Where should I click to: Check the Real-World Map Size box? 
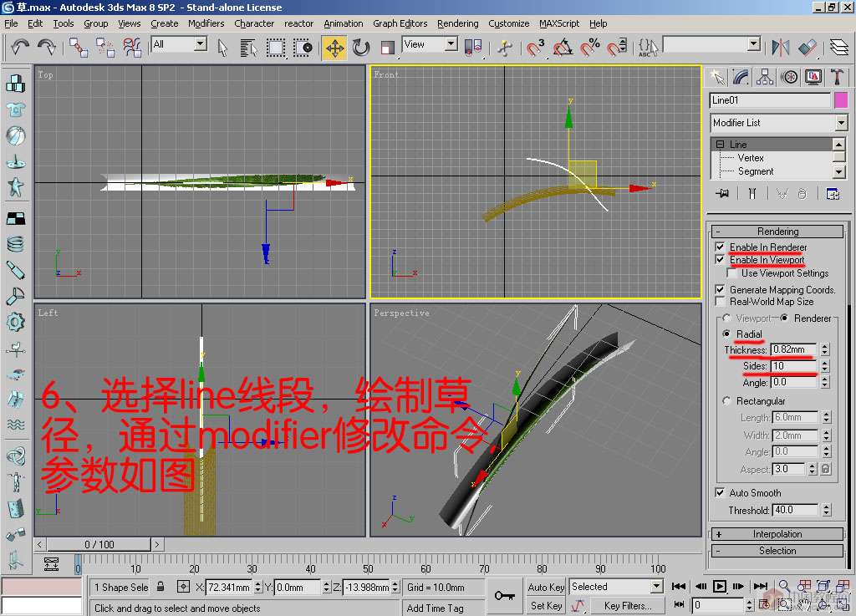720,302
